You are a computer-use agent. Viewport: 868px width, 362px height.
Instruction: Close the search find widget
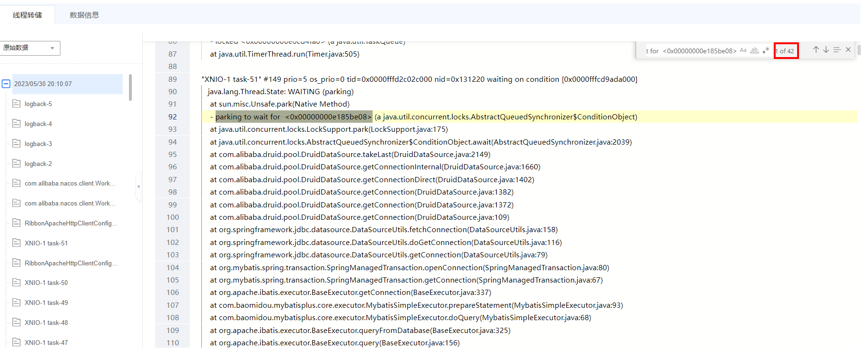[x=848, y=50]
